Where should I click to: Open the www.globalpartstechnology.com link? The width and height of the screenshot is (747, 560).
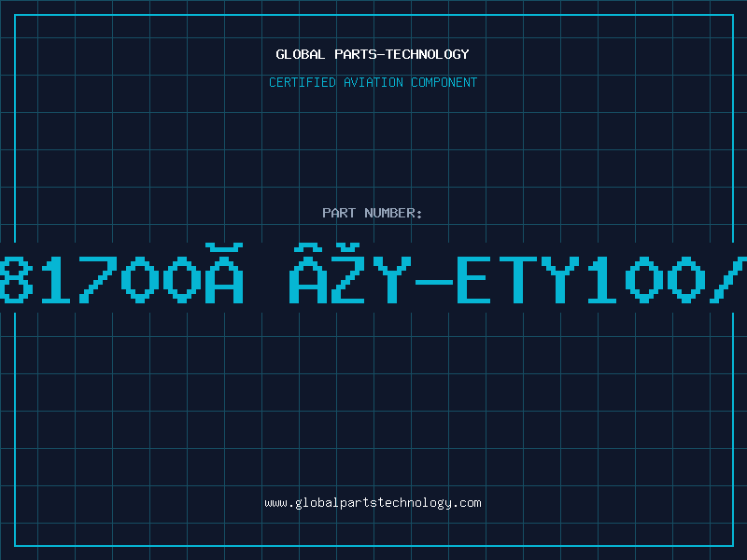[x=373, y=503]
